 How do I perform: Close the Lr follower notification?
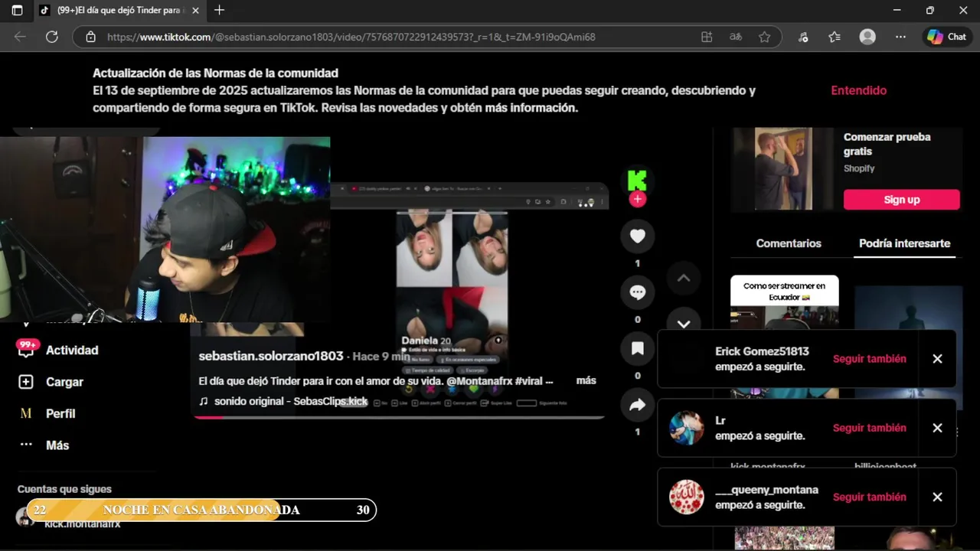[937, 428]
